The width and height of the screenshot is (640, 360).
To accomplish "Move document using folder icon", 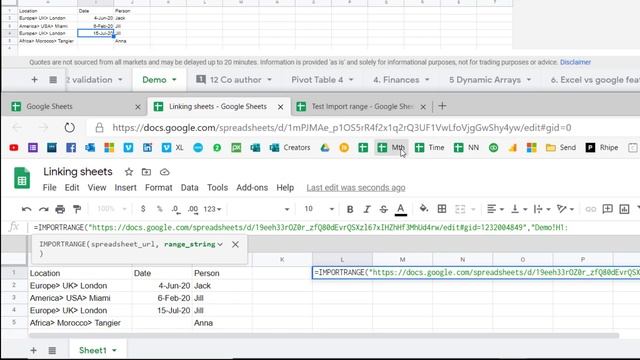I will [x=146, y=172].
